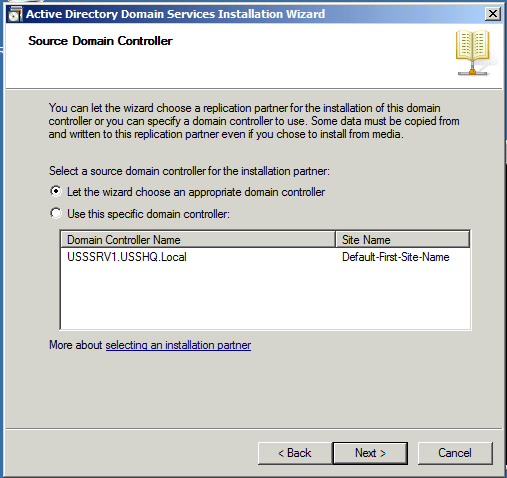
Task: Click the Default-First-Site-Name cell
Action: 396,257
